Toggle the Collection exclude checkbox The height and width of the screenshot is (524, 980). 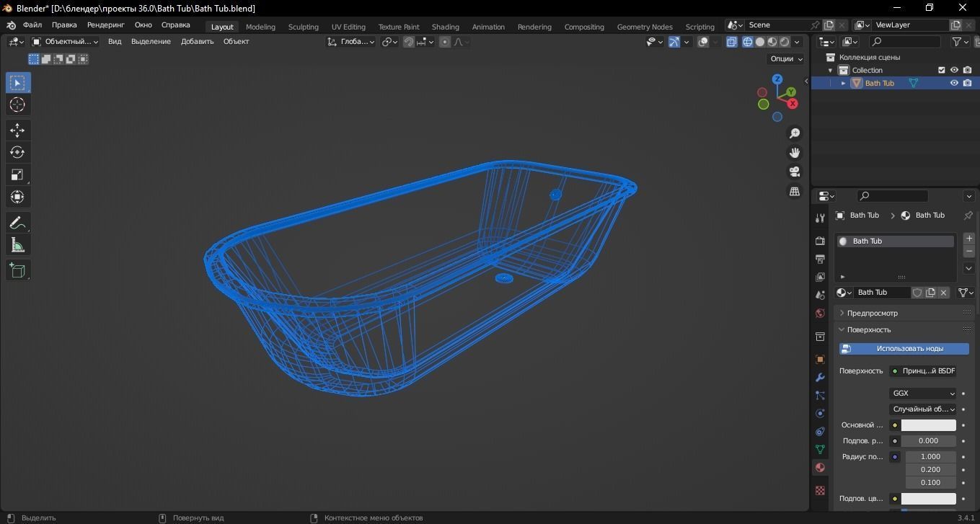tap(941, 70)
